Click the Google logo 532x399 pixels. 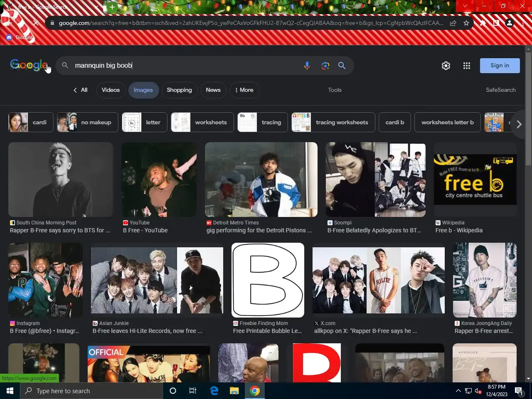[29, 65]
